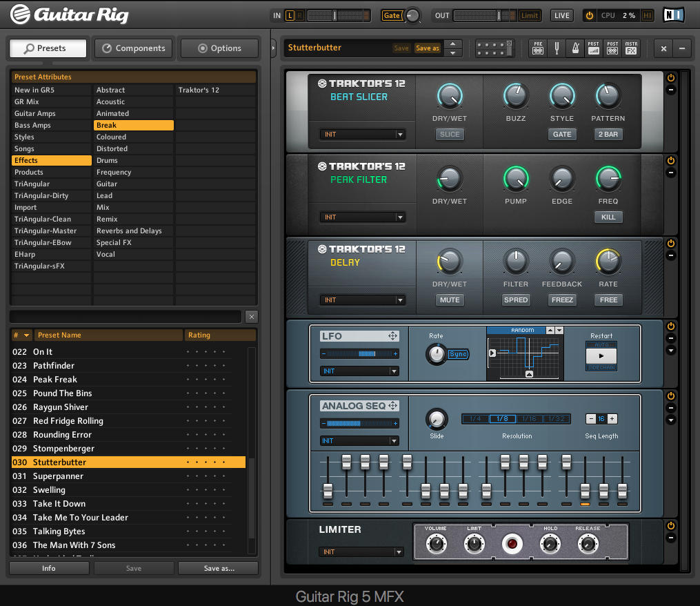Click the Save as button in rack header
The height and width of the screenshot is (606, 700).
pos(428,48)
